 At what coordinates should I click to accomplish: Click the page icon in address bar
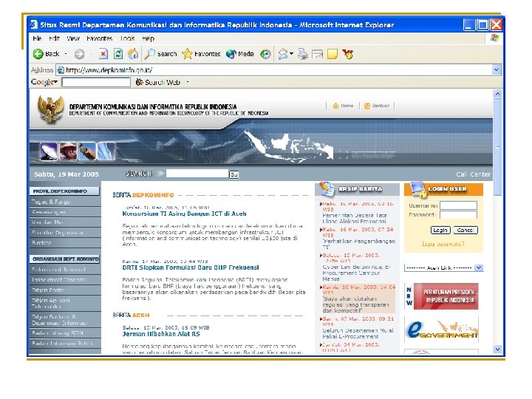coord(61,70)
